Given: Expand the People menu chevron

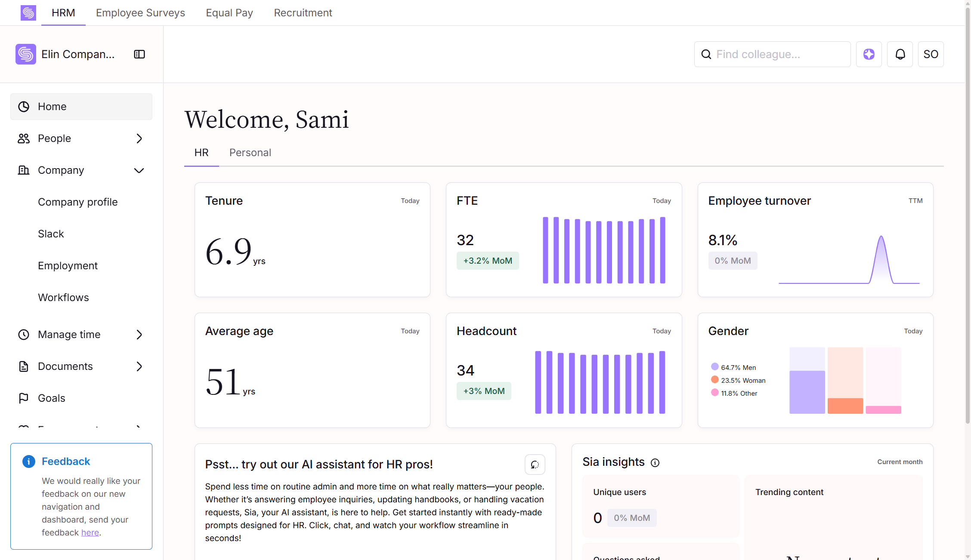Looking at the screenshot, I should click(x=139, y=138).
